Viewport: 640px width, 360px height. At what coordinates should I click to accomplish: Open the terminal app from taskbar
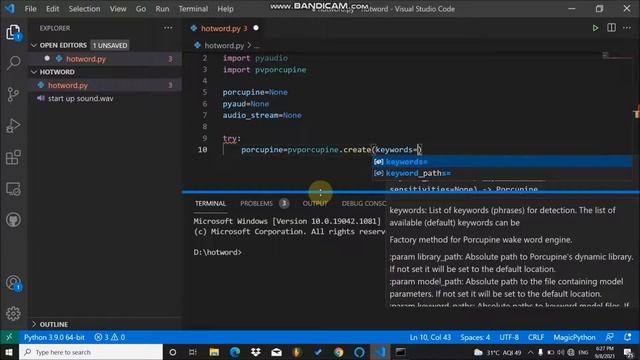coord(400,352)
